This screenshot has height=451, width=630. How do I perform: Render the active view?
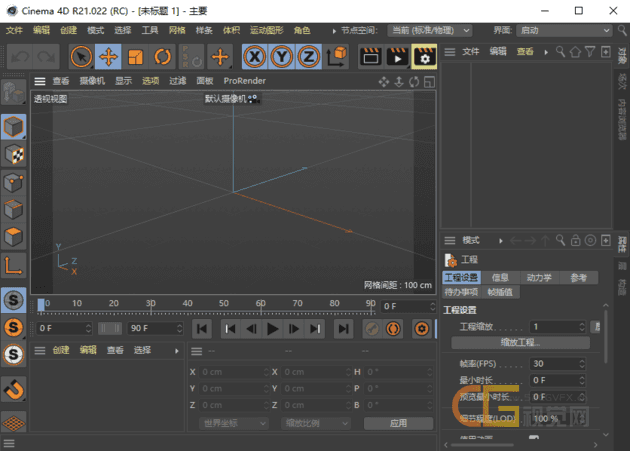[x=370, y=57]
